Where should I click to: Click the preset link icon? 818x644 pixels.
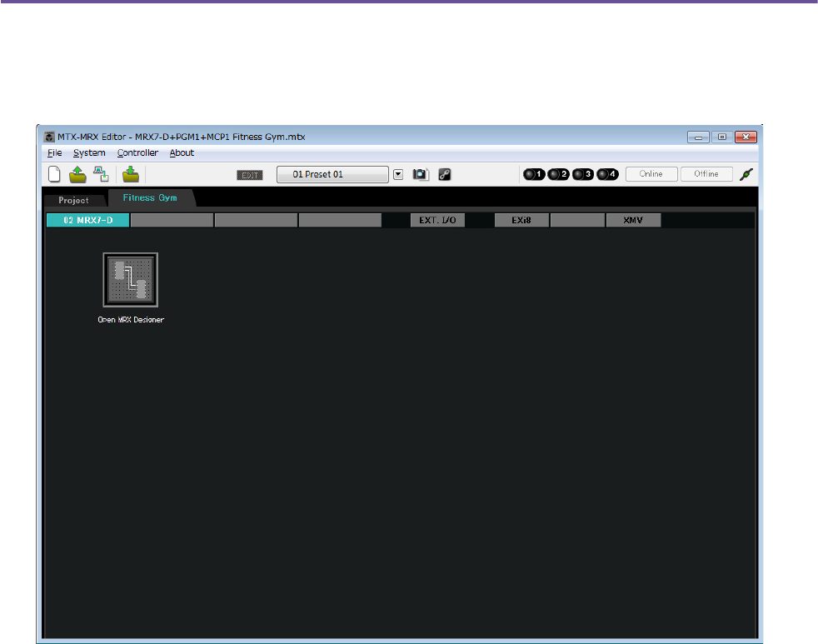click(445, 175)
